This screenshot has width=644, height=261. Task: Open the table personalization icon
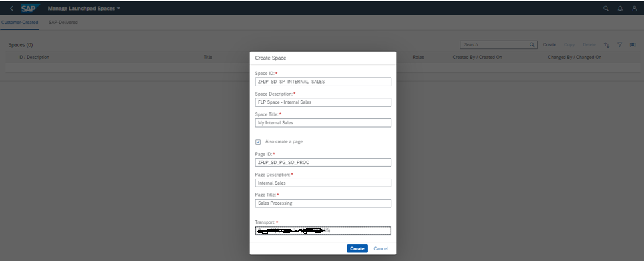(x=633, y=44)
